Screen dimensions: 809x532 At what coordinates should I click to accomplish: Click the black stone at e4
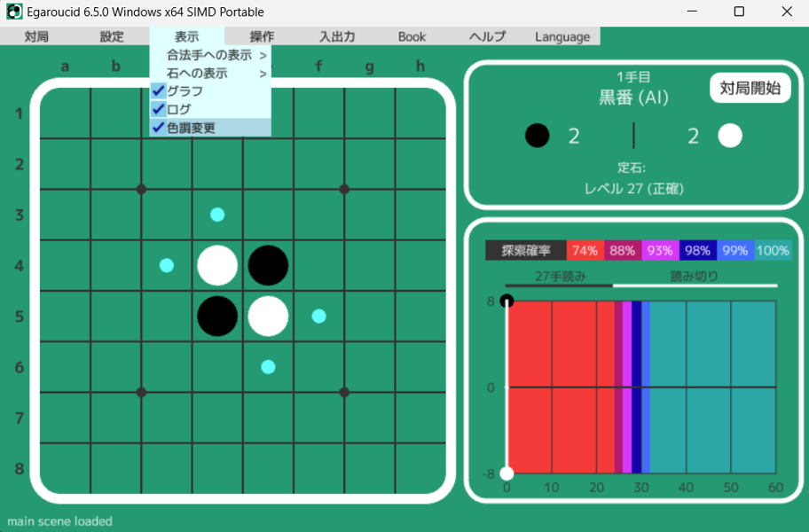click(x=268, y=265)
